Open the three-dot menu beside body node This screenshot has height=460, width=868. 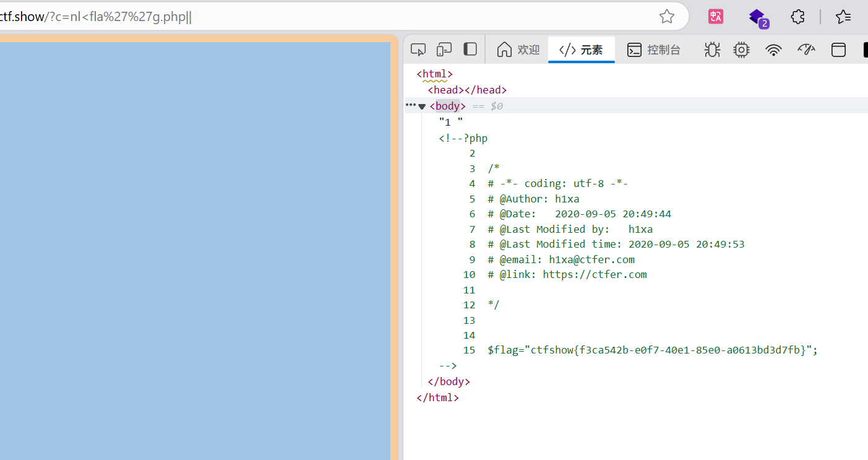(x=410, y=105)
